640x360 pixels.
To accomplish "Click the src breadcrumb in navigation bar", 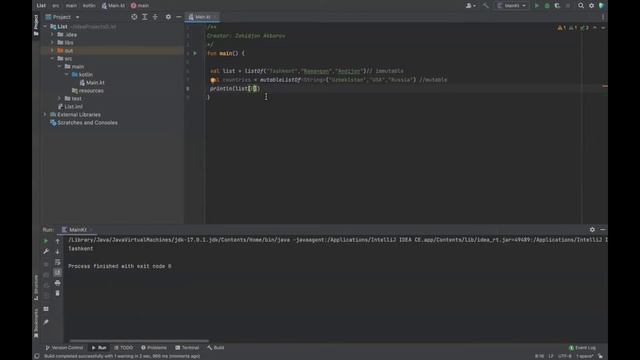I will point(56,6).
